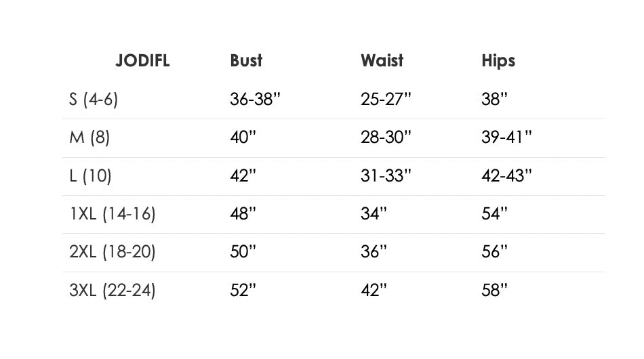Select the Waist column header
The height and width of the screenshot is (359, 644).
point(382,61)
